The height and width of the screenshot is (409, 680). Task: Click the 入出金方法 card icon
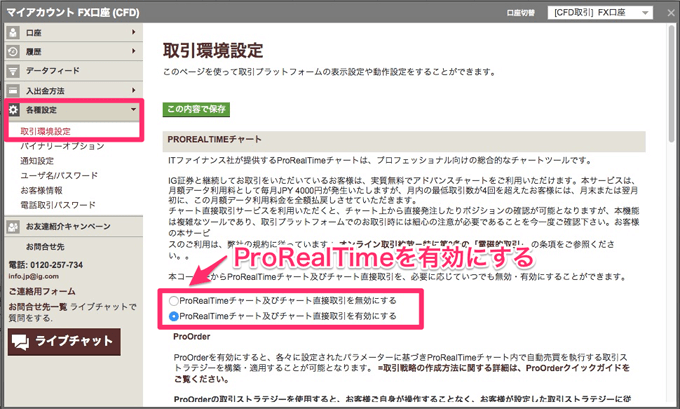[x=13, y=91]
